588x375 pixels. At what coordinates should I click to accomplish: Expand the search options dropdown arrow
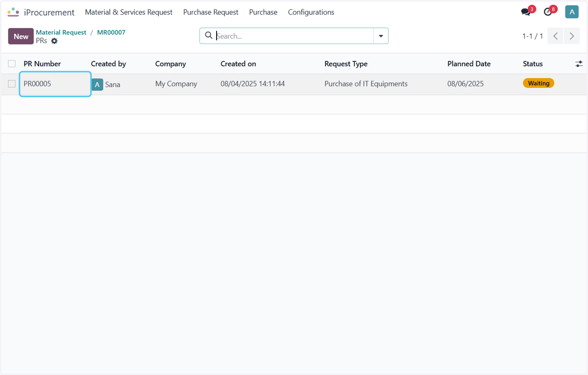(381, 36)
